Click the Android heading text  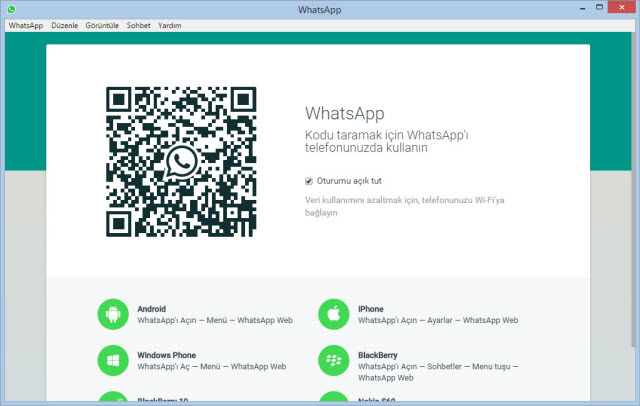pyautogui.click(x=151, y=309)
